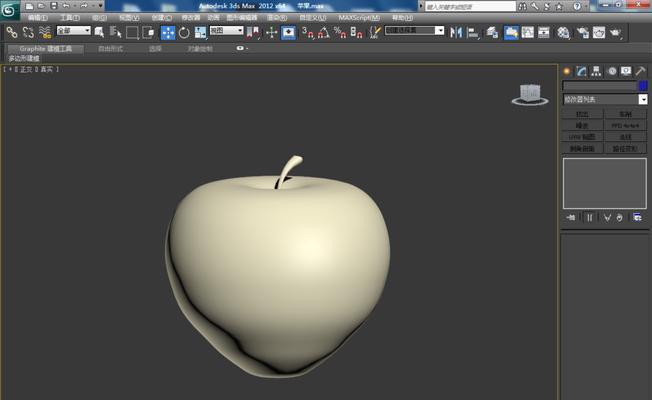
Task: Click the Unlink Selection tool
Action: pyautogui.click(x=28, y=32)
